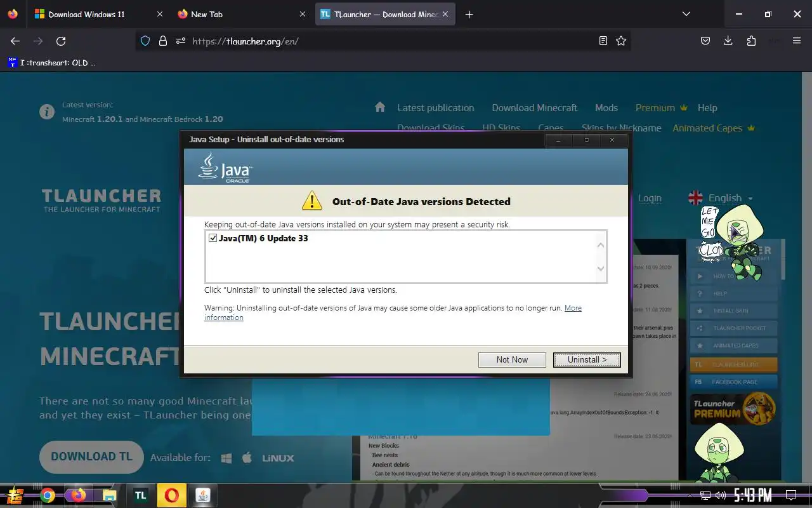The height and width of the screenshot is (508, 812).
Task: Open Opera from the taskbar
Action: click(x=172, y=495)
